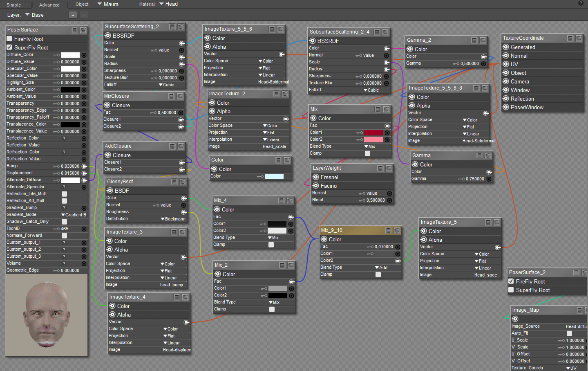Click the Vector plug on ImageTexture_5 node
Image resolution: width=588 pixels, height=371 pixels.
pyautogui.click(x=497, y=247)
